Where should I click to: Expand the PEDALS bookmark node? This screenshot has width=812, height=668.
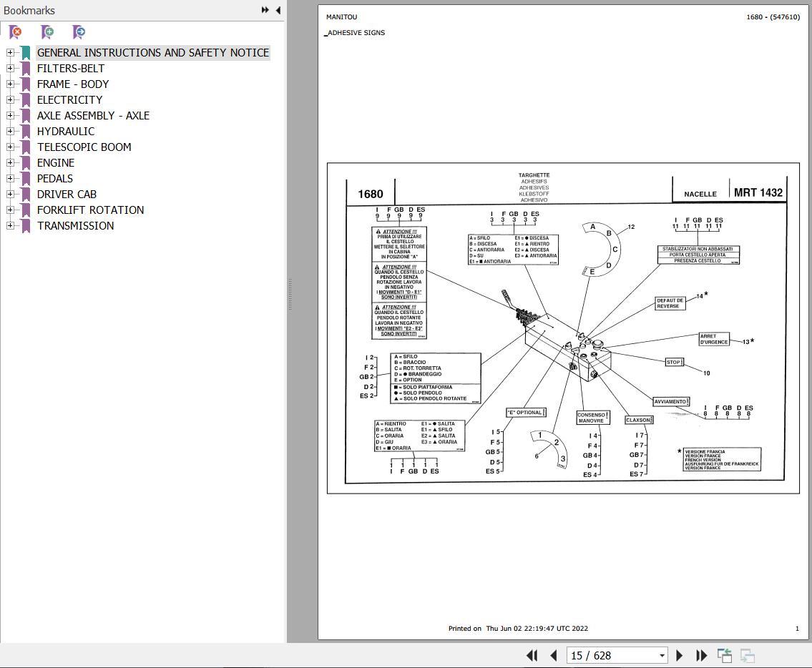pyautogui.click(x=10, y=178)
